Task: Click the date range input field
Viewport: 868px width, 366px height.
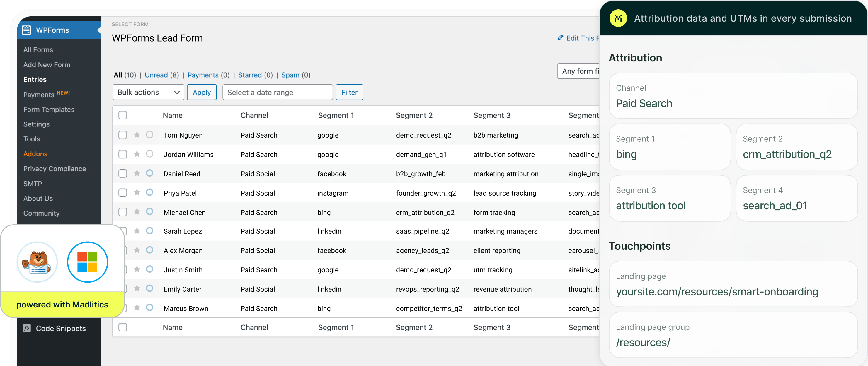Action: point(278,92)
